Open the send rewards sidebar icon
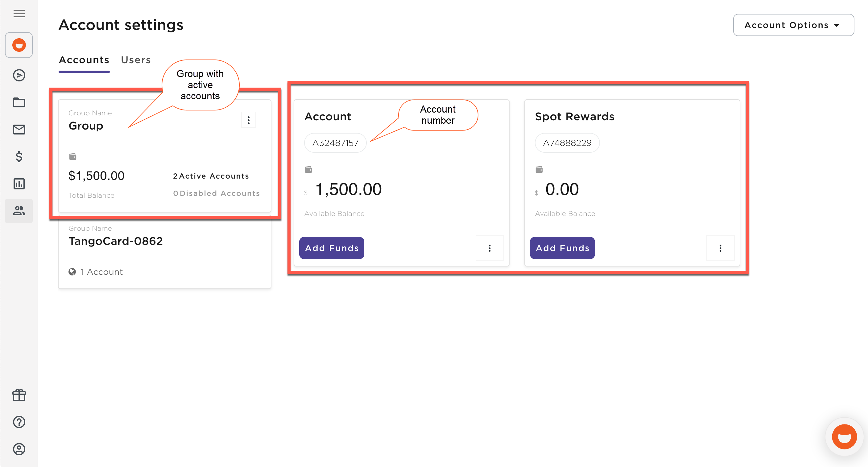Screen dimensions: 868x467 click(19, 75)
